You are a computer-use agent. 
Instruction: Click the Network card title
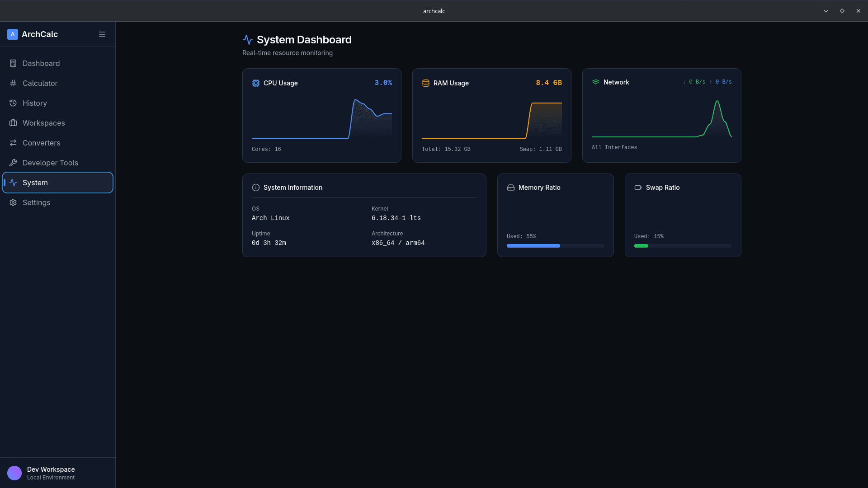coord(616,82)
